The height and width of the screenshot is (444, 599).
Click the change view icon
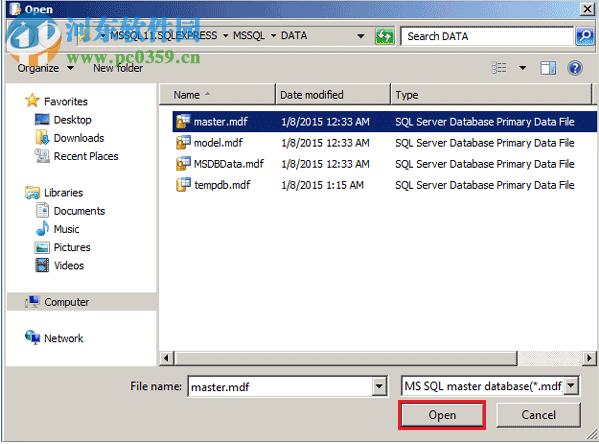[x=499, y=68]
